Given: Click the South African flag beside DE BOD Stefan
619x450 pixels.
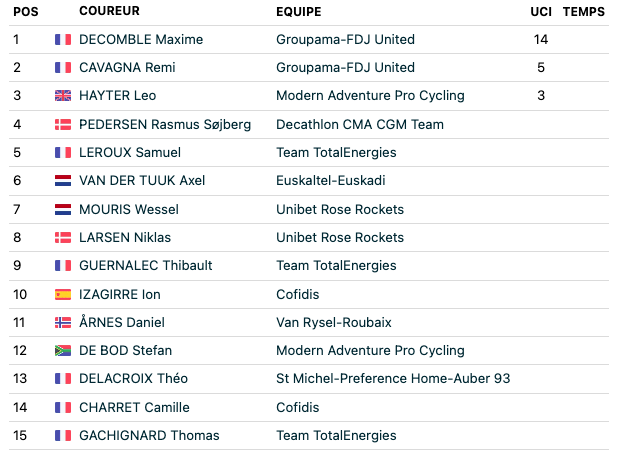Looking at the screenshot, I should tap(63, 351).
